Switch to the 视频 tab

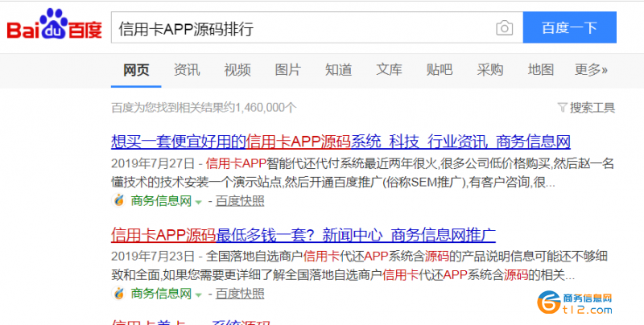(x=237, y=70)
